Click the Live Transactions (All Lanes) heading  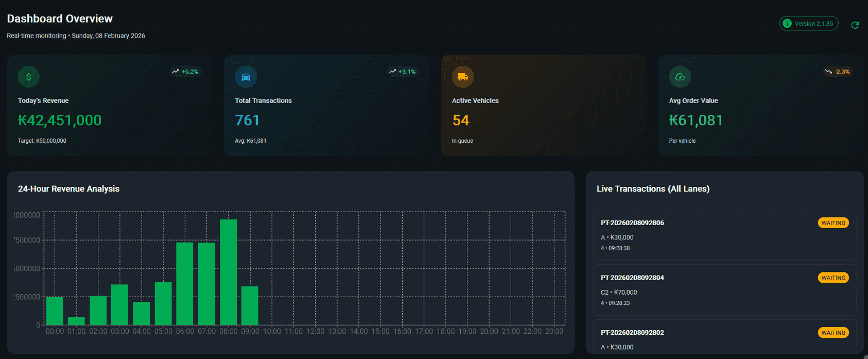(x=653, y=189)
